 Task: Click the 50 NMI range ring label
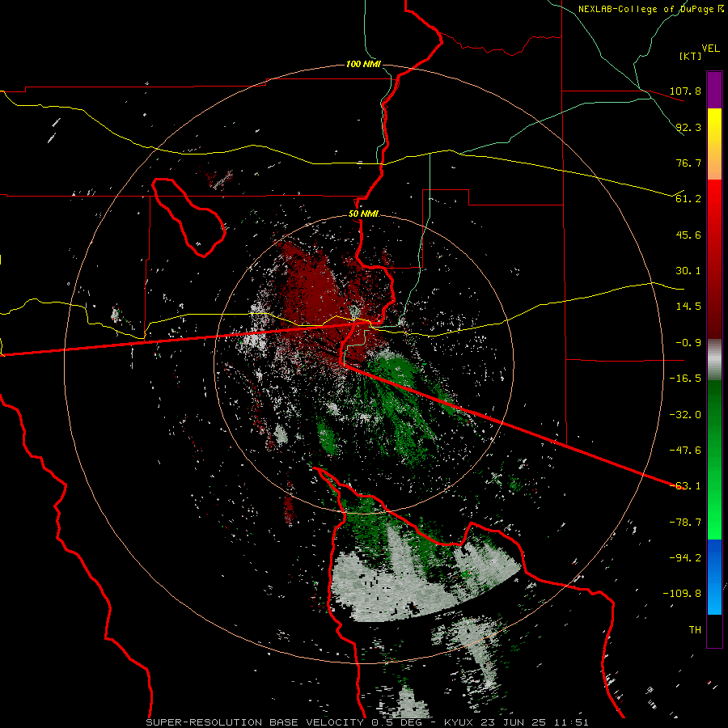pyautogui.click(x=363, y=214)
